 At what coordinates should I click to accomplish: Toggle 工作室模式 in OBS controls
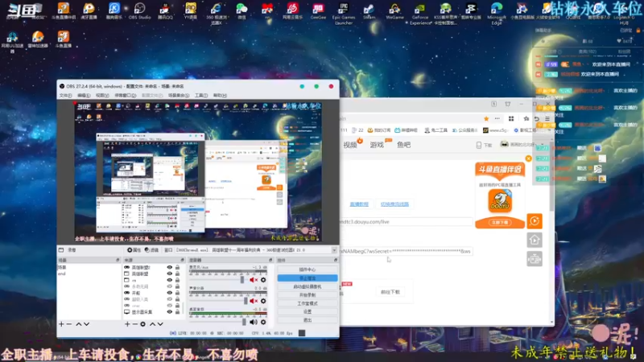[x=308, y=303]
